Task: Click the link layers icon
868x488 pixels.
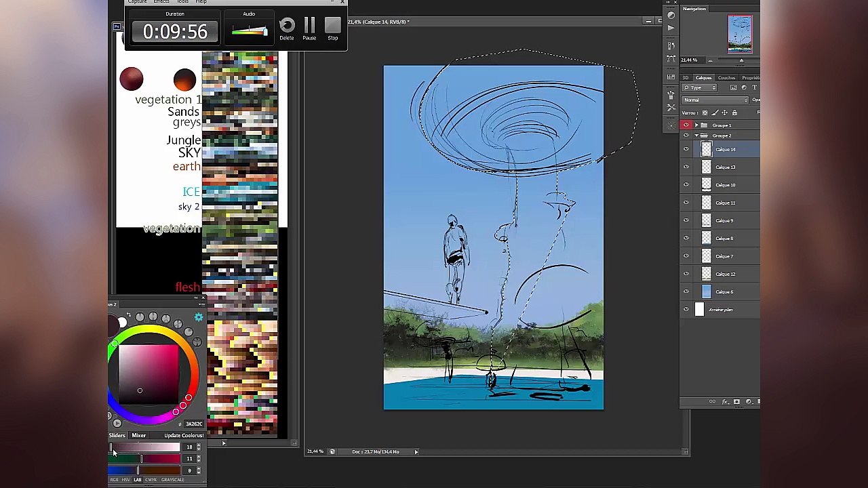Action: pyautogui.click(x=712, y=402)
